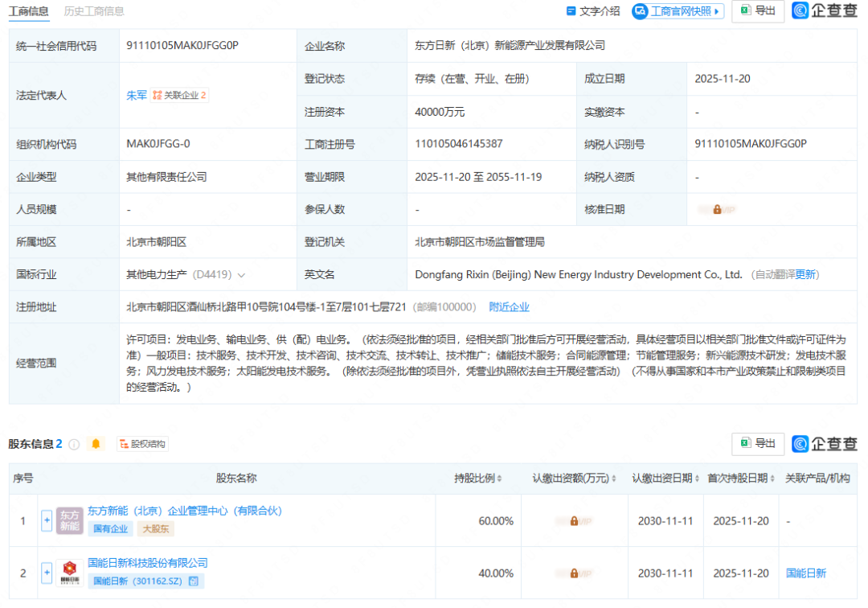Click the shareholder info bell alert icon
868x608 pixels.
pos(96,444)
